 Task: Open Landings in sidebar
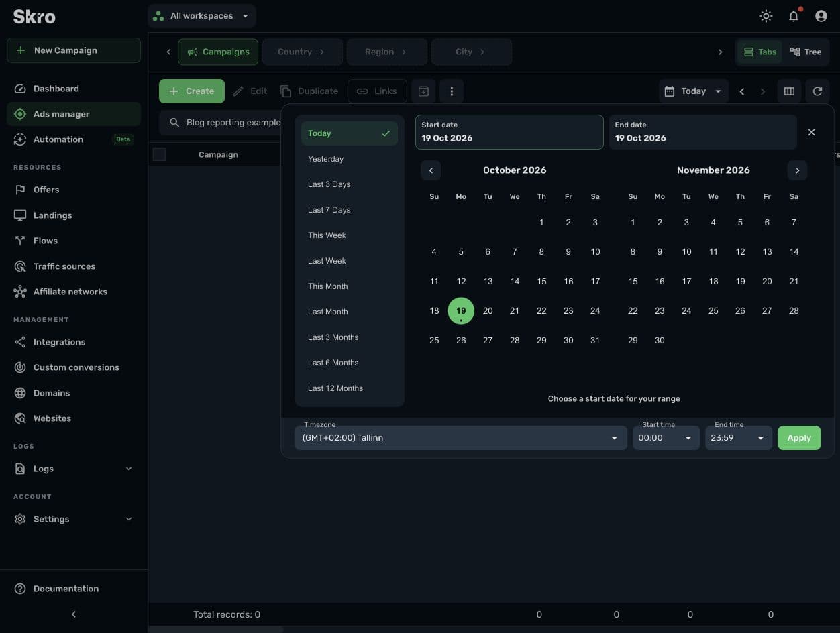(x=74, y=215)
